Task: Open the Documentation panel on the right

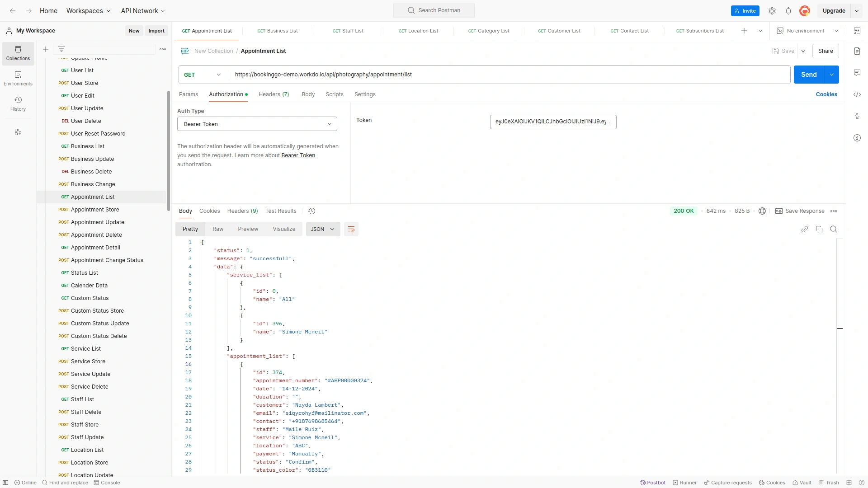Action: 858,51
